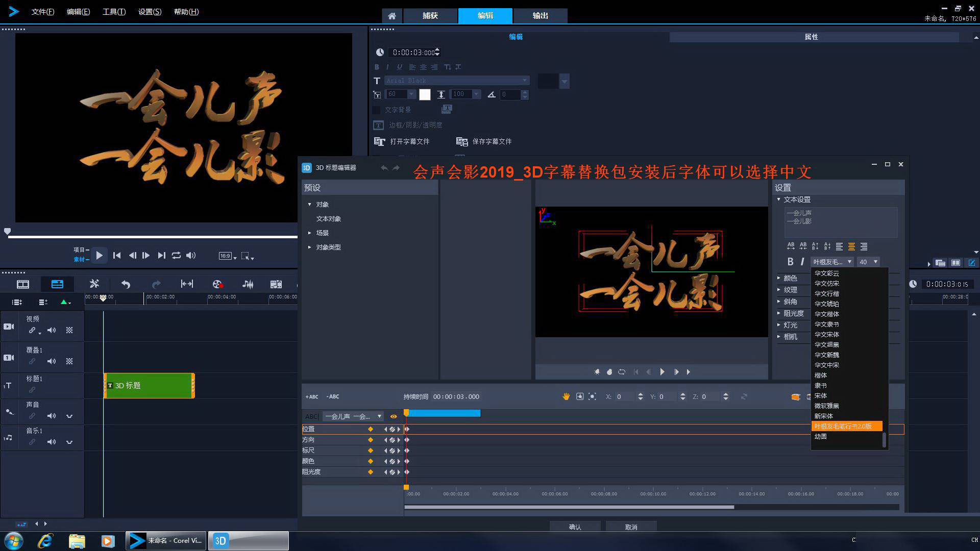Open the 文件 menu
The image size is (980, 551).
(x=42, y=12)
